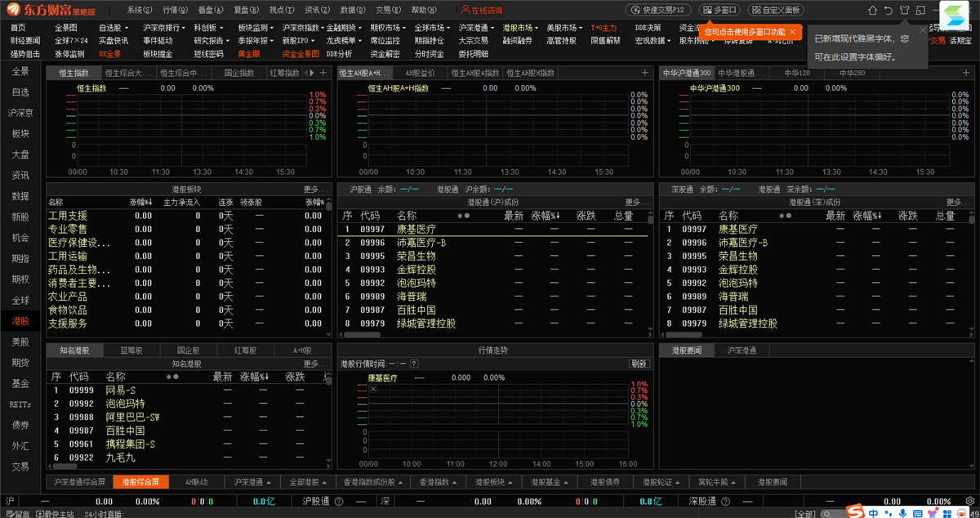Switch to the 蓝筹股 tab

pyautogui.click(x=131, y=350)
